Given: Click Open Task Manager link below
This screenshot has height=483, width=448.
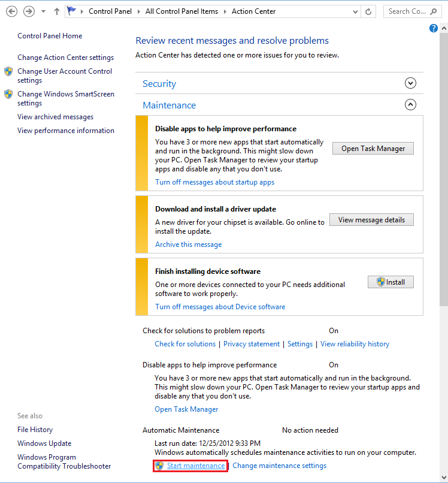Looking at the screenshot, I should (186, 409).
